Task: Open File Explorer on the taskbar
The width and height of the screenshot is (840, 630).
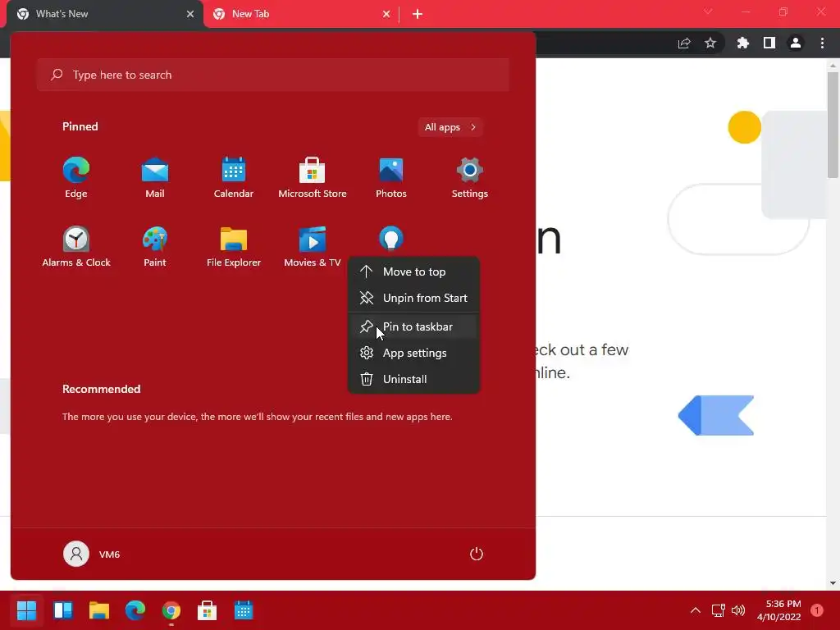Action: pyautogui.click(x=99, y=610)
